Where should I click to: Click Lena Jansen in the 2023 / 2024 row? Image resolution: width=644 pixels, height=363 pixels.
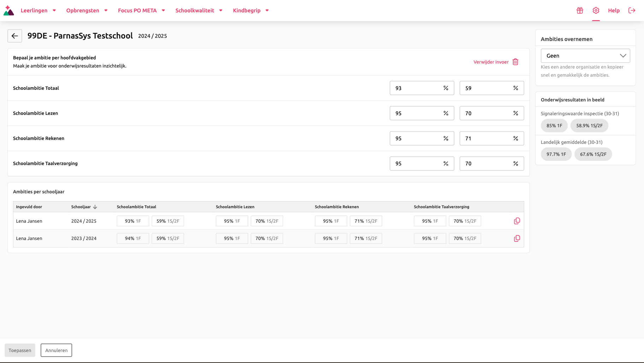[x=29, y=238]
